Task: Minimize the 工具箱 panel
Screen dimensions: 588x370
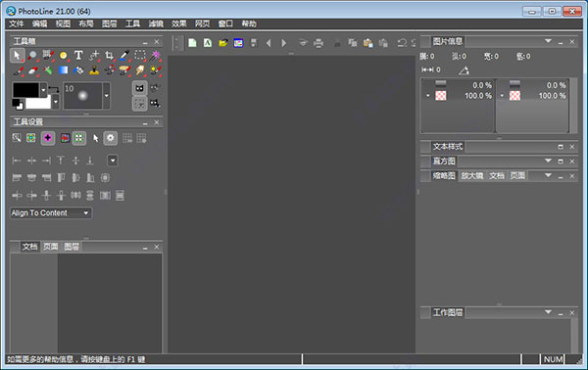Action: coord(145,42)
